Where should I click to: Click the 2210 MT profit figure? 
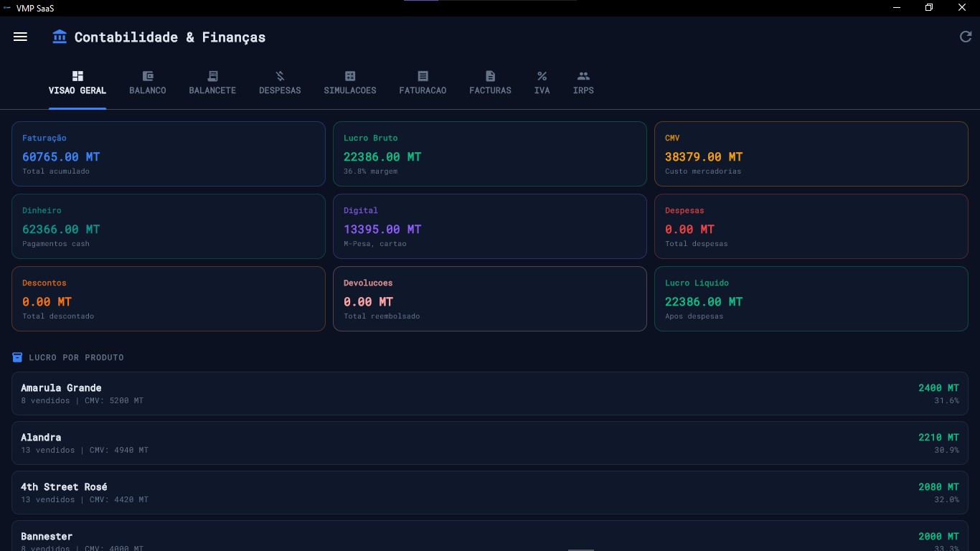click(938, 437)
